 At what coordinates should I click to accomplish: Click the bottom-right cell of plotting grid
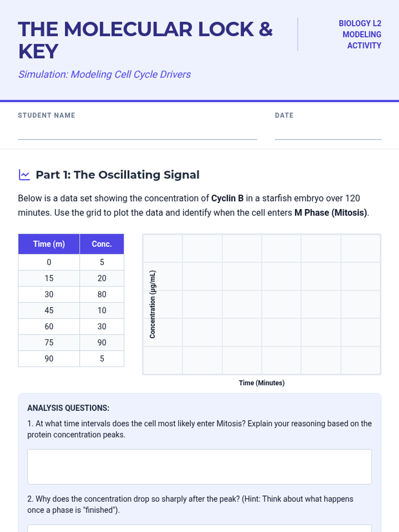tap(360, 360)
